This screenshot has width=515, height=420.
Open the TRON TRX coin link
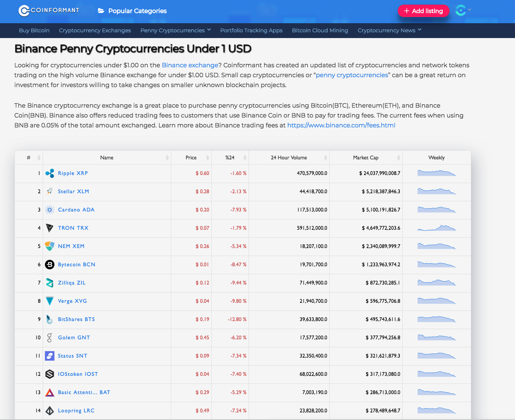[x=73, y=228]
